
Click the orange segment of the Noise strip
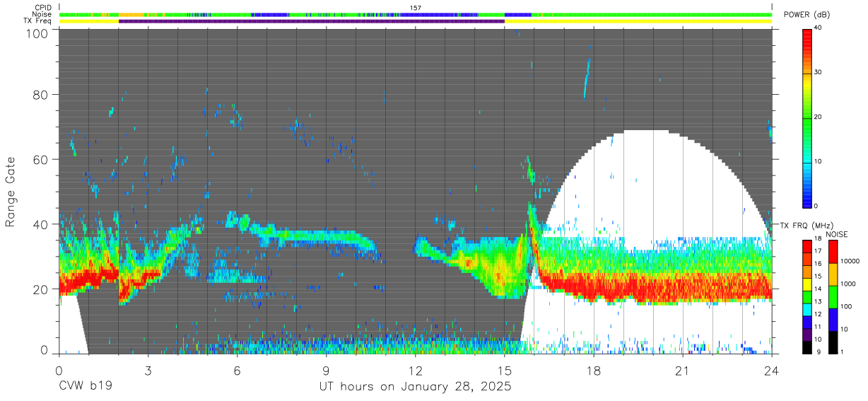tap(131, 14)
